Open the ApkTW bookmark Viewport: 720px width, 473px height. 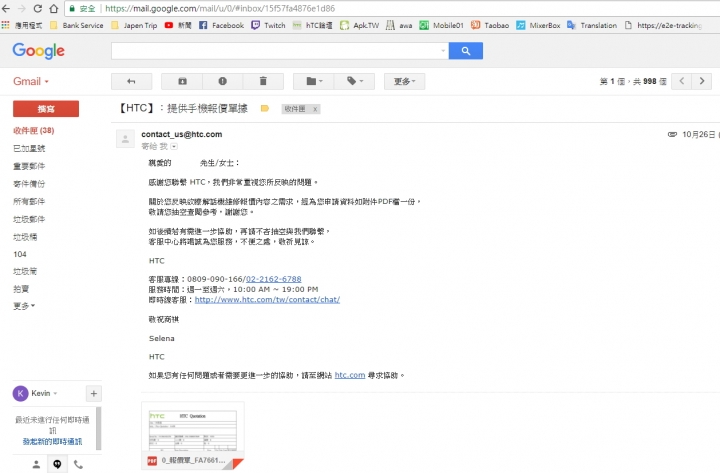pos(360,25)
